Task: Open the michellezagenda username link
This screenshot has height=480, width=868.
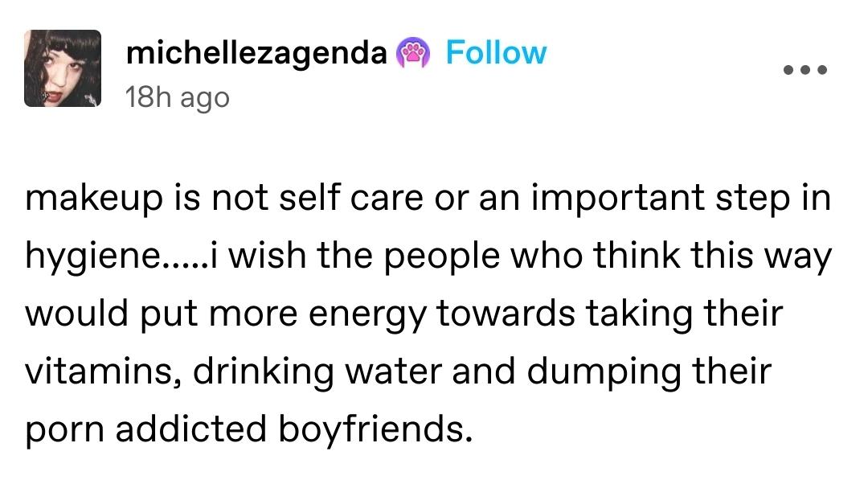Action: tap(257, 54)
